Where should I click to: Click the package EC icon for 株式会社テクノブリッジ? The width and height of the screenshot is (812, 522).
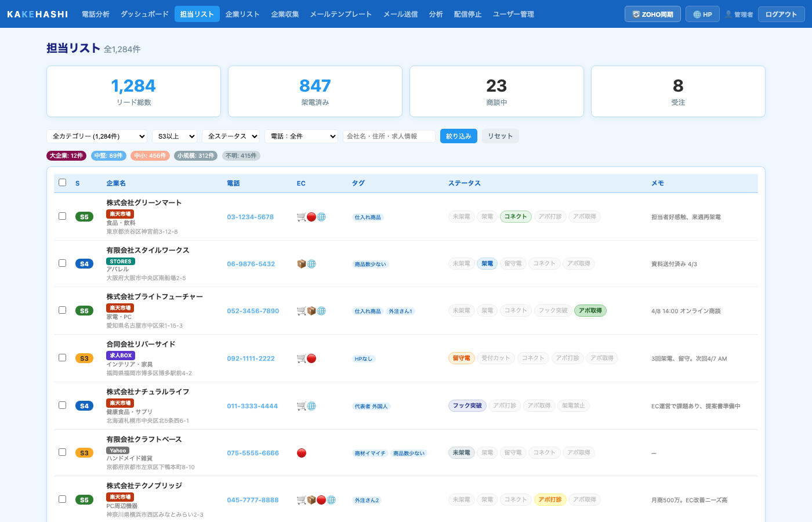click(311, 499)
